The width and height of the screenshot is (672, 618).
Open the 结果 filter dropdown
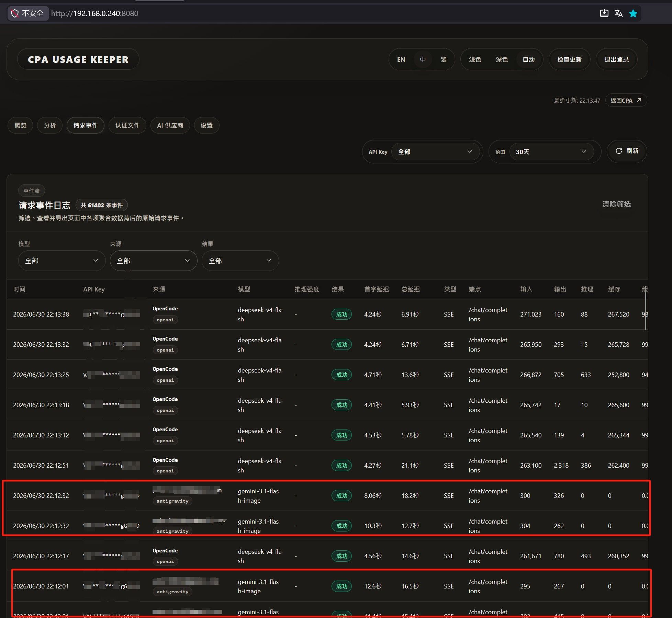(x=240, y=261)
